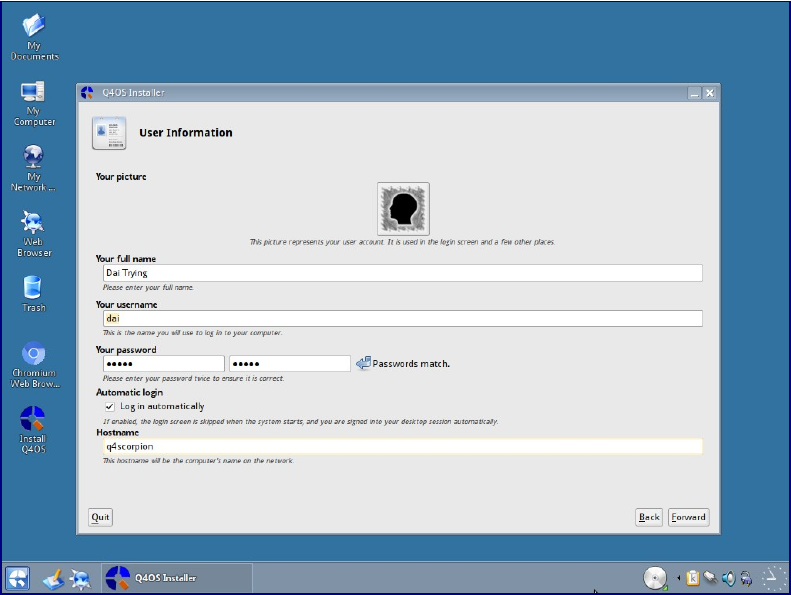Click the password confirmation field

point(290,363)
